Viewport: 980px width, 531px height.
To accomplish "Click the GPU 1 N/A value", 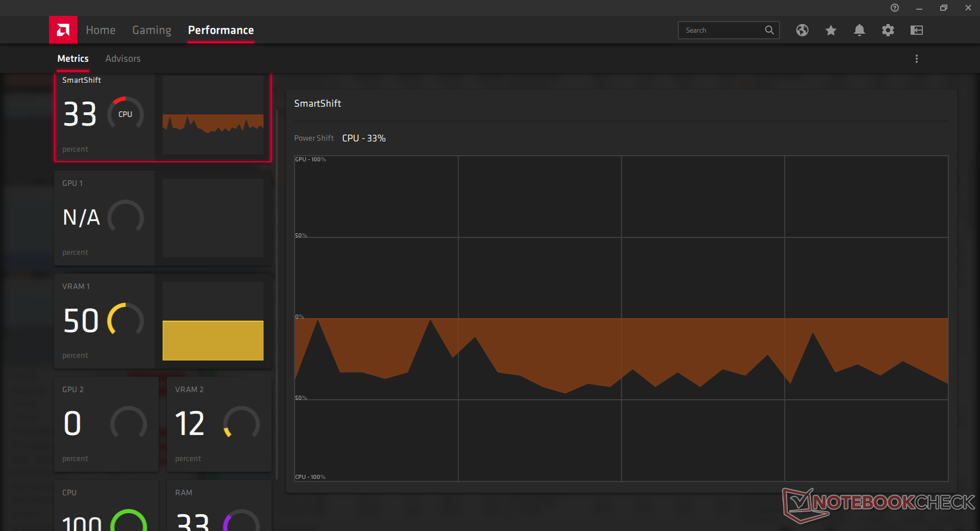I will [82, 218].
